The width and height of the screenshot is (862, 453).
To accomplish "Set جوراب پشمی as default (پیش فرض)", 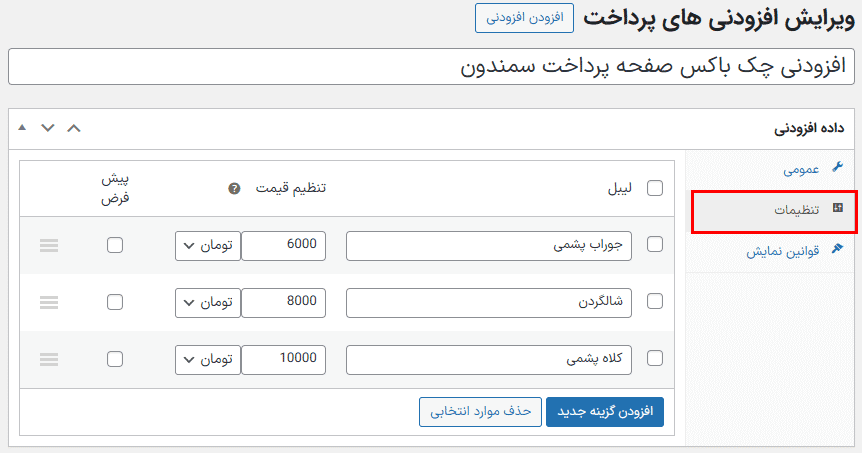I will coord(115,245).
